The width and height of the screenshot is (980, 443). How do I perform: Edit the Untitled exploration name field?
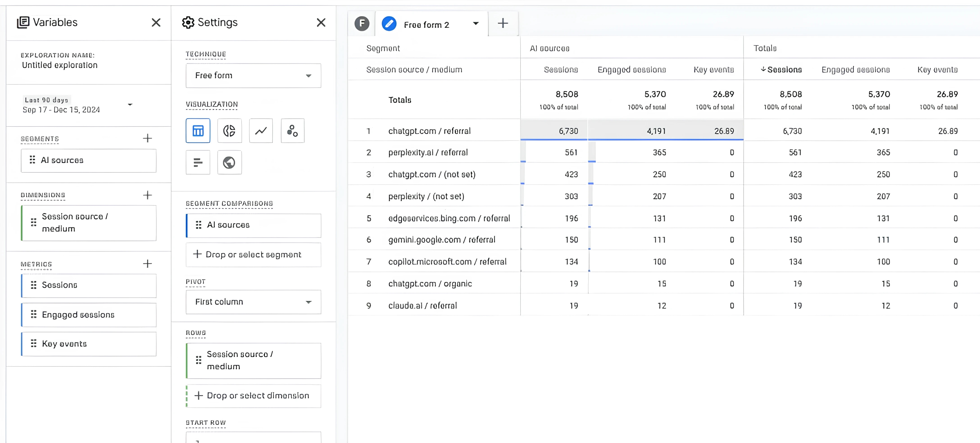click(60, 65)
